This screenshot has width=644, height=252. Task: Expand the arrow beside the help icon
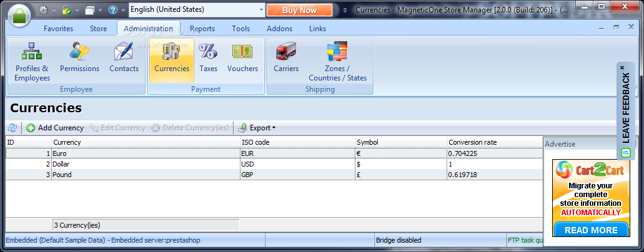(x=124, y=10)
